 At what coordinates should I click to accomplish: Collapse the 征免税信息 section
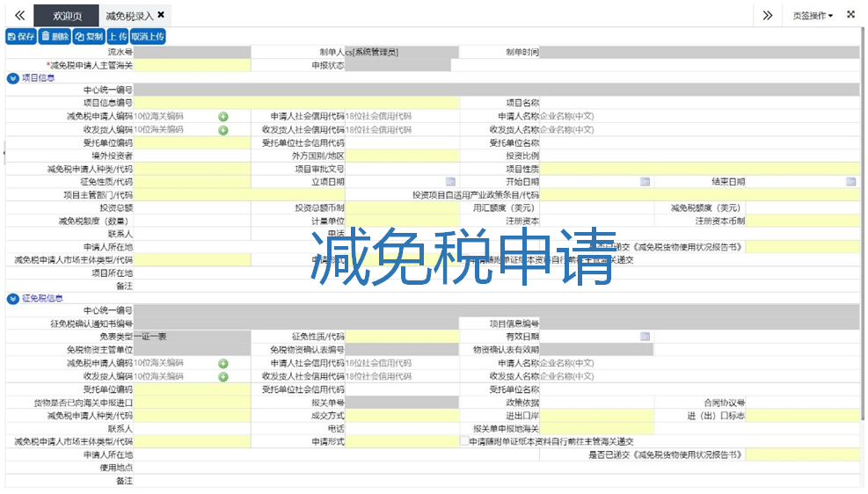tap(12, 299)
